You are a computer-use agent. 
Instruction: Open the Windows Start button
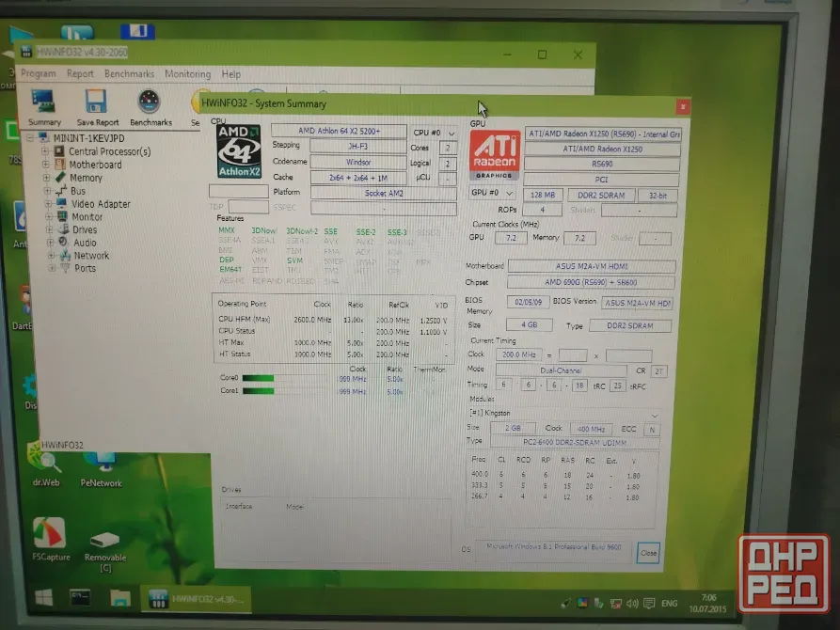44,597
